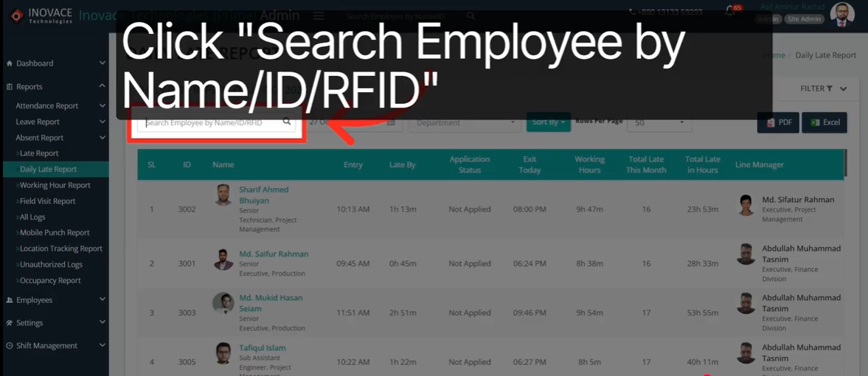Open the calendar icon in date field

click(x=391, y=122)
